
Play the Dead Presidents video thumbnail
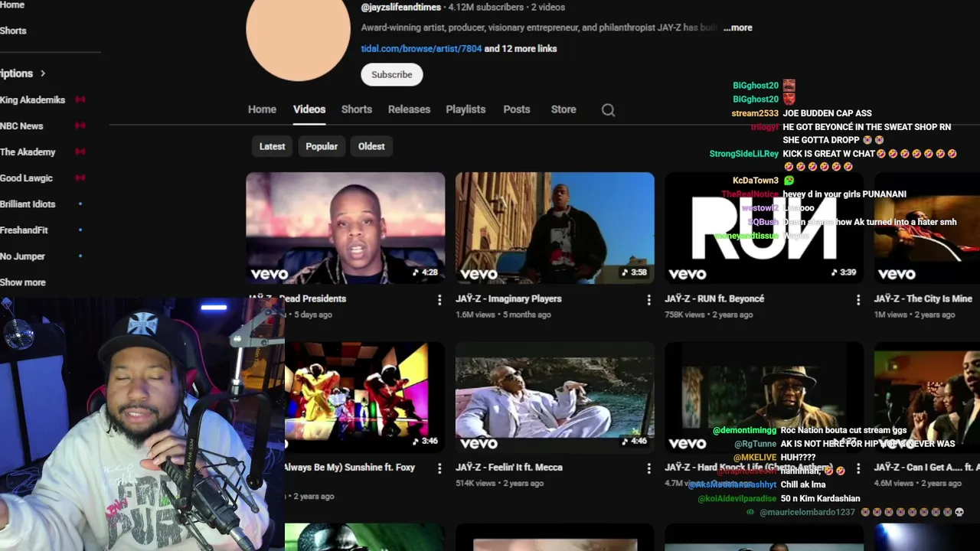point(345,228)
